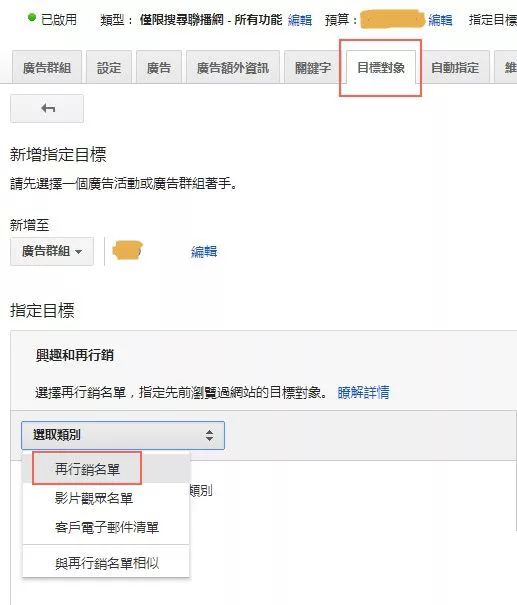Open the 設定 tab
The width and height of the screenshot is (517, 605).
[x=109, y=68]
